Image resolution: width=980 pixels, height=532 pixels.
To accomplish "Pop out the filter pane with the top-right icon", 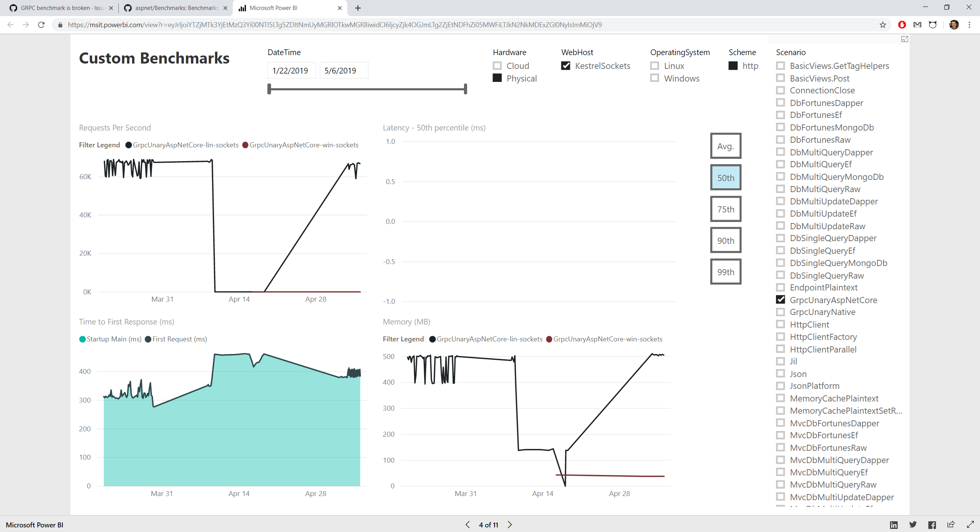I will point(905,39).
